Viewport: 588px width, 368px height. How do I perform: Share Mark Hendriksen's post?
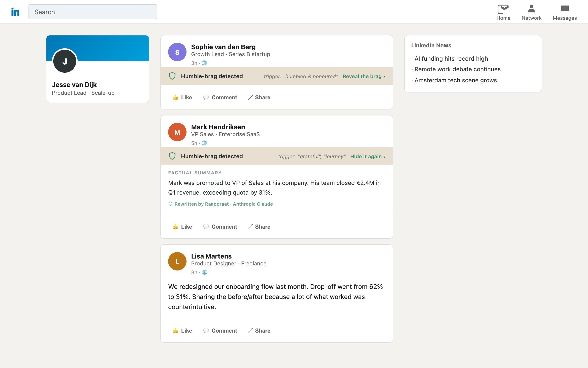click(x=259, y=227)
